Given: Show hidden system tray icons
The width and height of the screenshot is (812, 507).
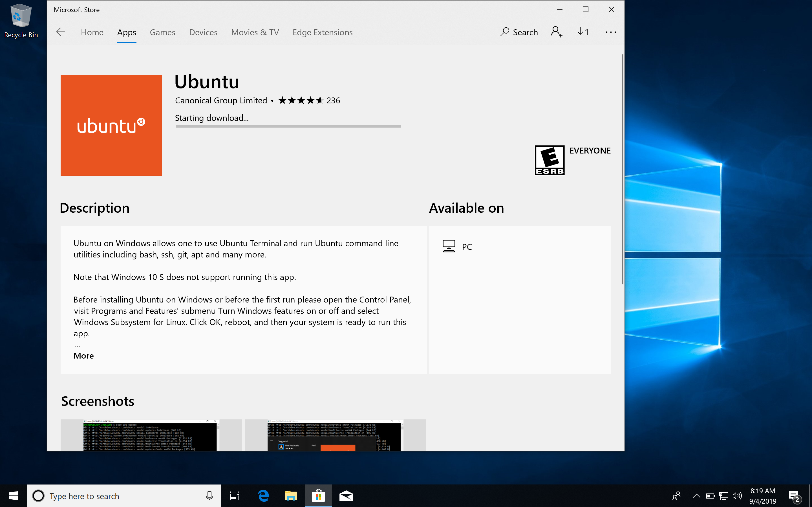Looking at the screenshot, I should coord(696,496).
